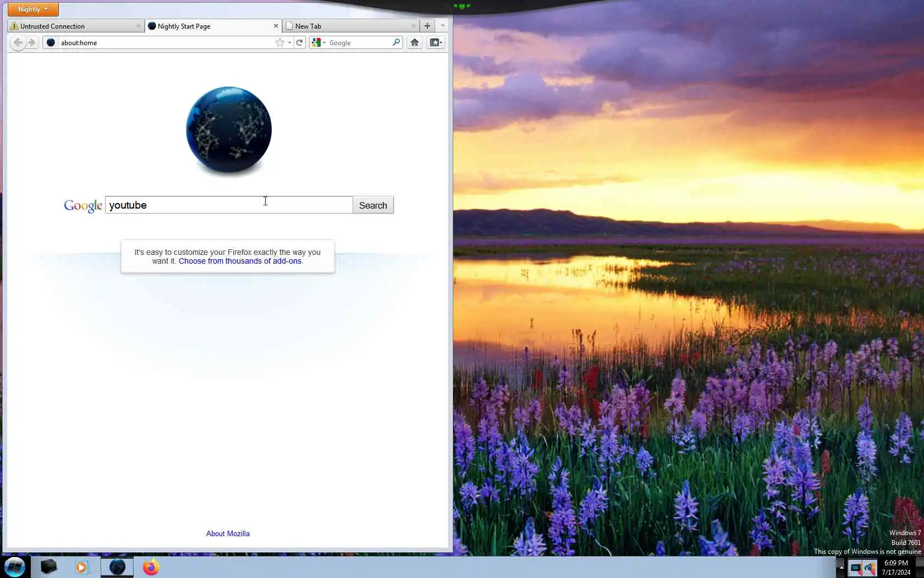This screenshot has height=578, width=924.
Task: Close the New Tab tab
Action: (x=414, y=26)
